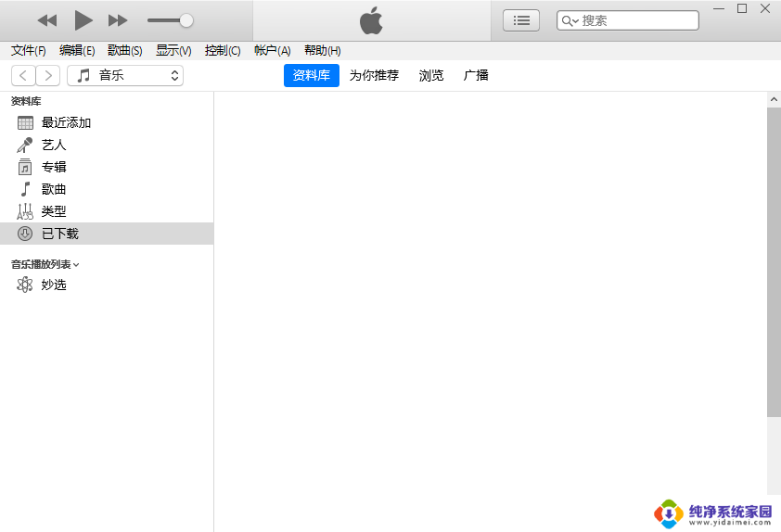Select the 资料库 tab
This screenshot has width=781, height=532.
(312, 75)
